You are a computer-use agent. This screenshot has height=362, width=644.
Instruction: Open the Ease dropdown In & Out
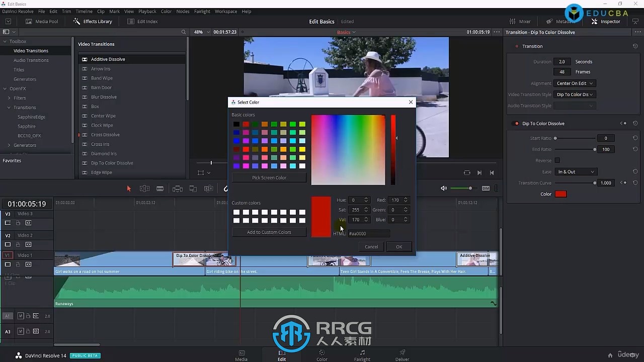[576, 172]
